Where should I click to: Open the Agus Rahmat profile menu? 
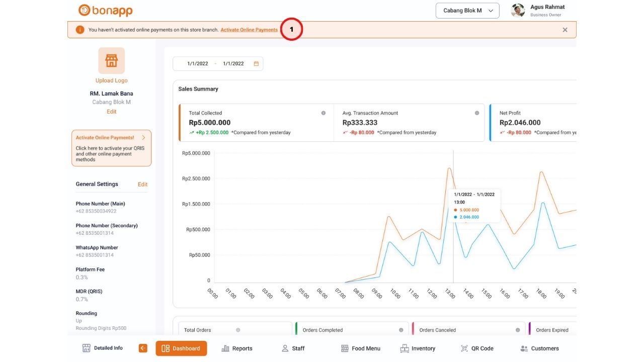[x=538, y=11]
